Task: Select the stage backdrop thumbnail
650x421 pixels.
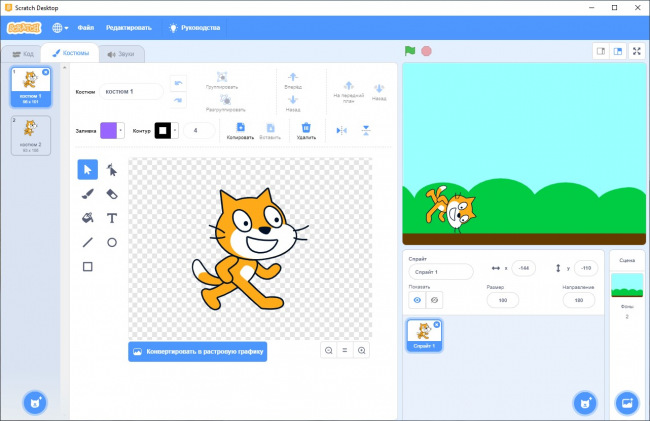Action: point(627,285)
